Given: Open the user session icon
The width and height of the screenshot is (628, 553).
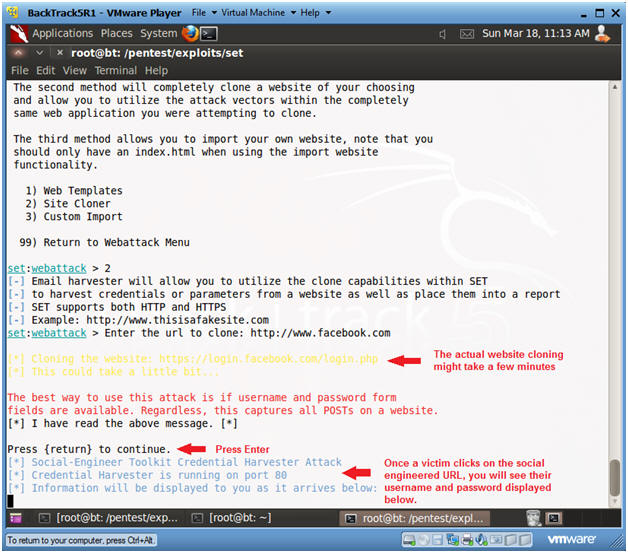Looking at the screenshot, I should pos(602,34).
